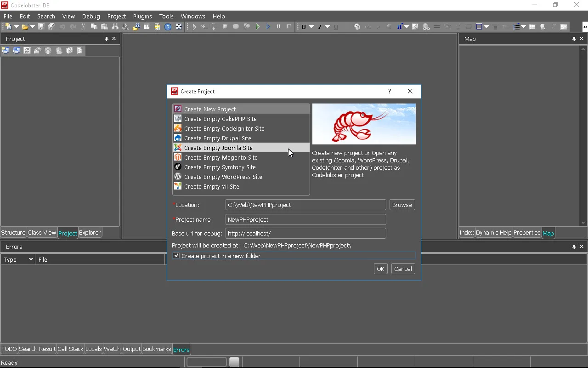Click the Insert Image toolbar icon
588x368 pixels.
[x=415, y=27]
